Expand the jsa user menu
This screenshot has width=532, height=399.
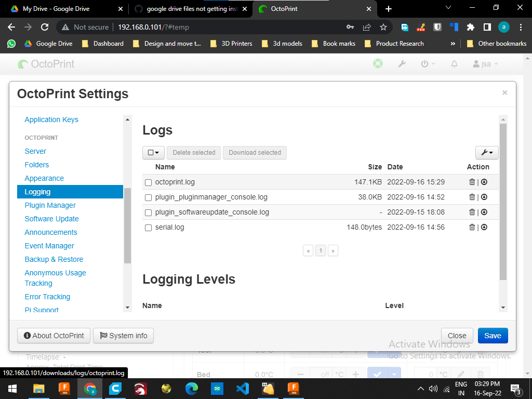pyautogui.click(x=486, y=63)
